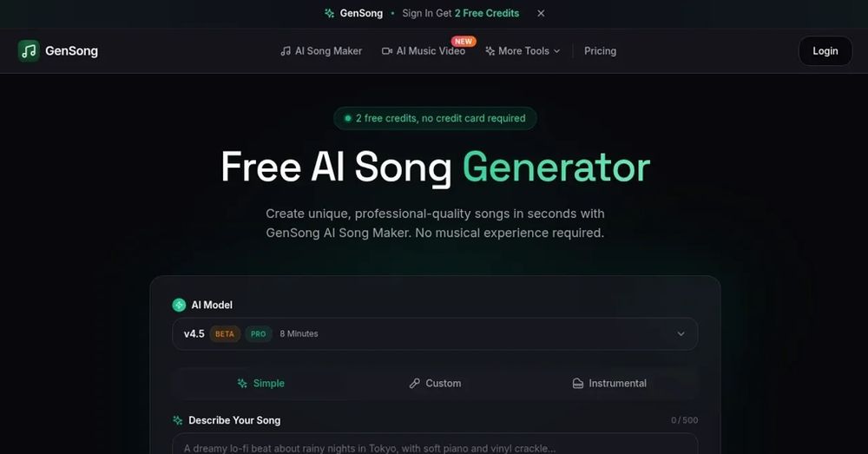The height and width of the screenshot is (454, 868).
Task: Switch to the Simple mode tab
Action: (x=260, y=383)
